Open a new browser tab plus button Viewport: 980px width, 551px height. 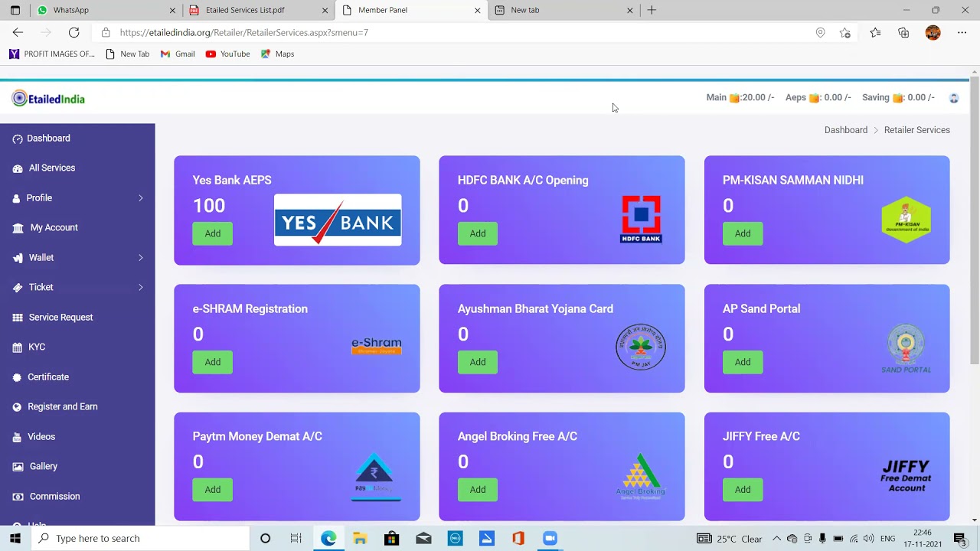pyautogui.click(x=652, y=10)
